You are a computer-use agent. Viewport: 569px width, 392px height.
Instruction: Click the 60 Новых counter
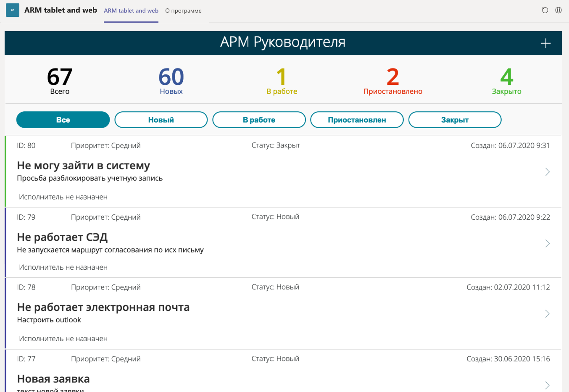click(x=171, y=82)
